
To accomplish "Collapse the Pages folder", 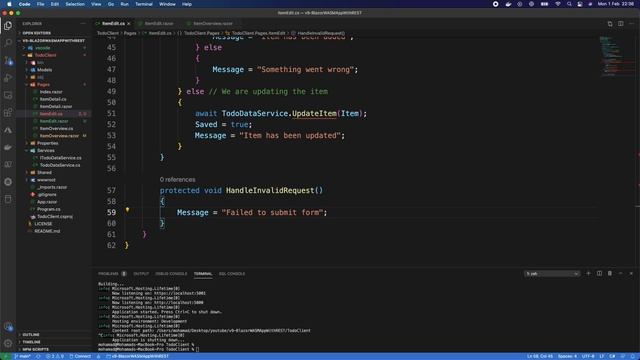I will click(43, 84).
